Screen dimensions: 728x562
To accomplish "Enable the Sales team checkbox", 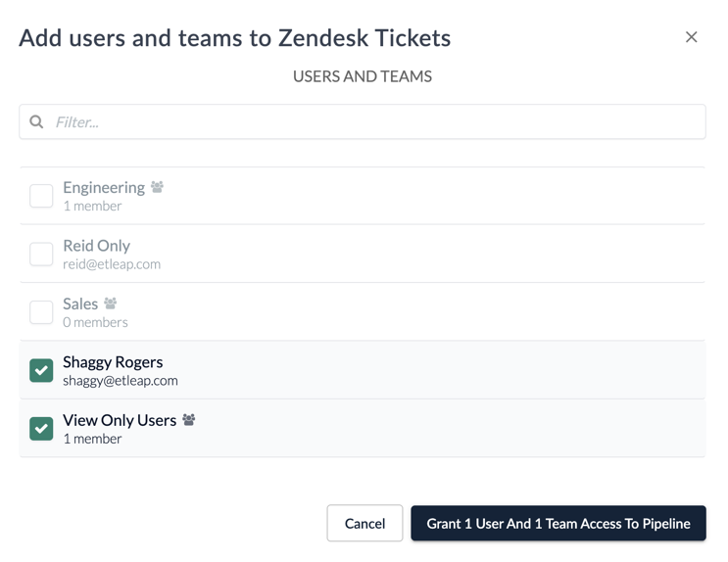I will click(x=41, y=312).
